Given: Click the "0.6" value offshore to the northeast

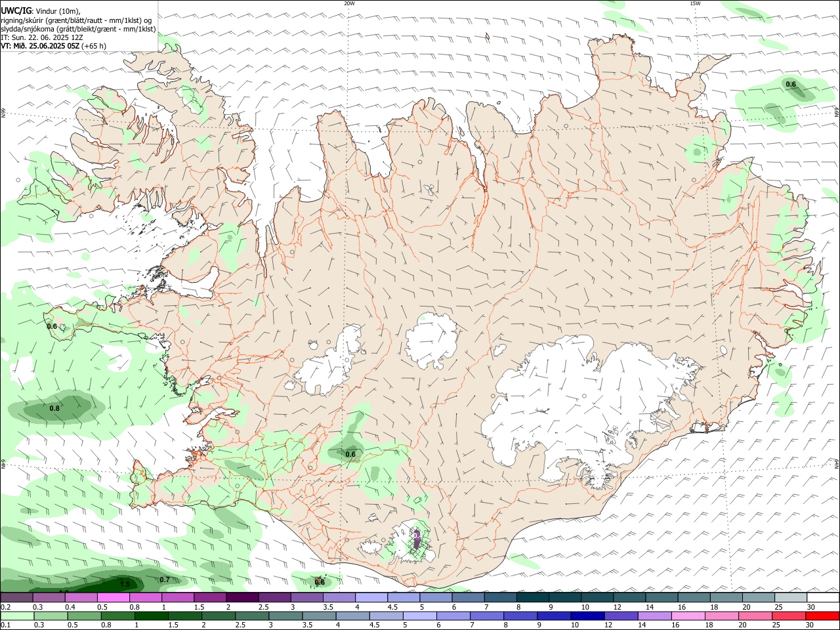Looking at the screenshot, I should (791, 84).
